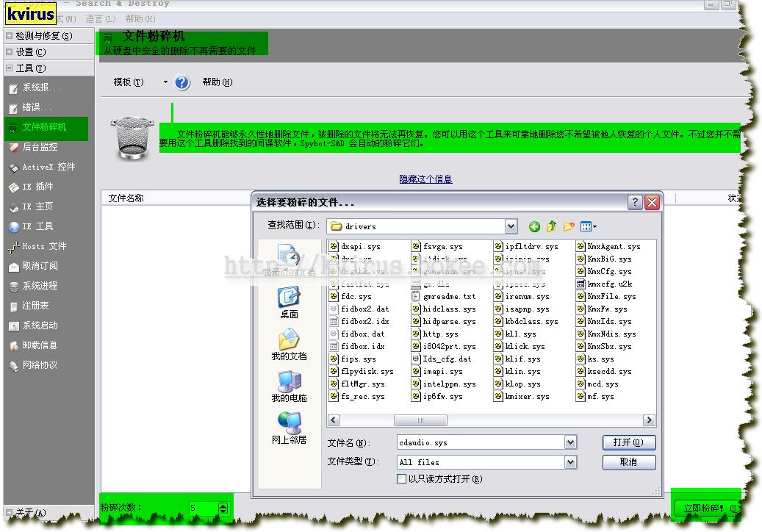Click the 帮助(H) toolbar text button
762x532 pixels.
[x=218, y=82]
